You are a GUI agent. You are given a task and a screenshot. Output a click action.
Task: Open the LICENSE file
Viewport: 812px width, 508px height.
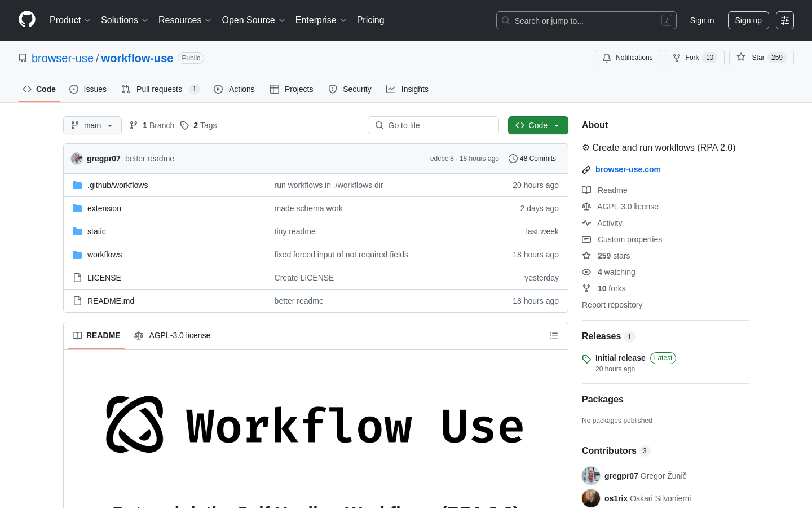point(104,278)
